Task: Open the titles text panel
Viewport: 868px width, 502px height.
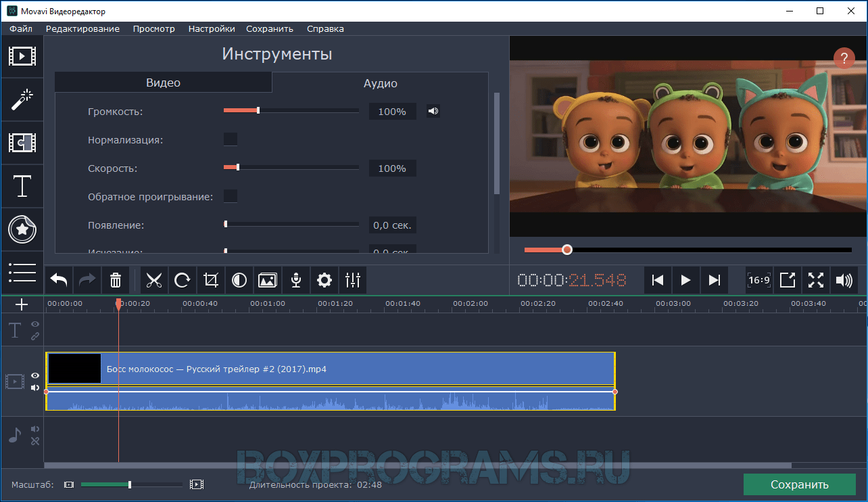Action: 22,186
